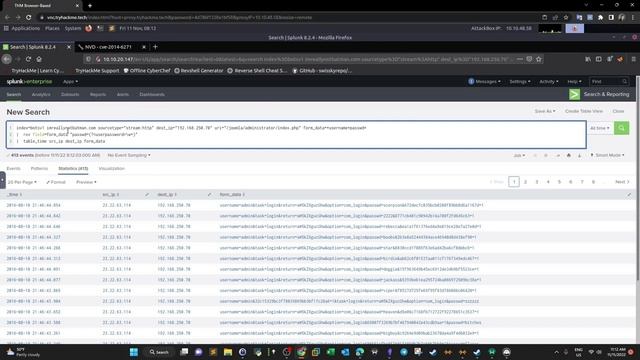This screenshot has width=640, height=360.
Task: Sort by the src_ip column header
Action: 111,194
